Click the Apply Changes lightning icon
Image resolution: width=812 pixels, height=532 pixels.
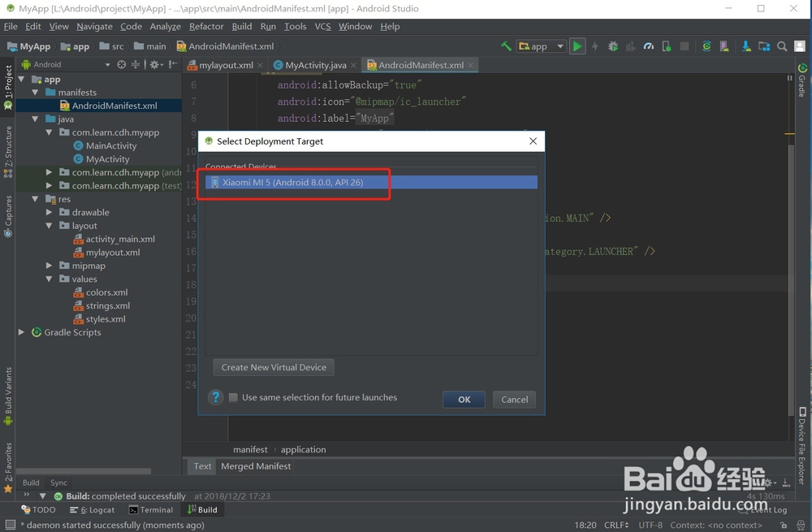595,46
